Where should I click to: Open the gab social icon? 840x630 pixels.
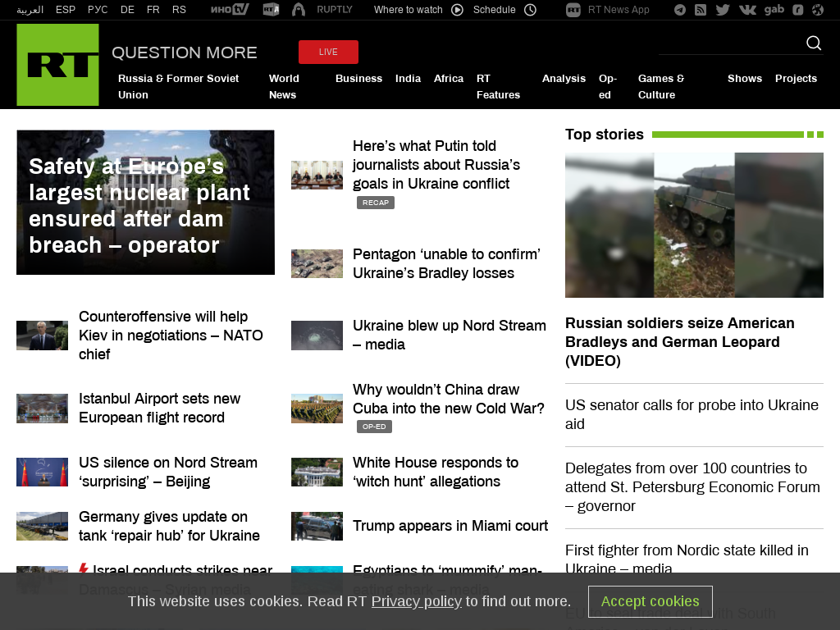click(x=774, y=10)
